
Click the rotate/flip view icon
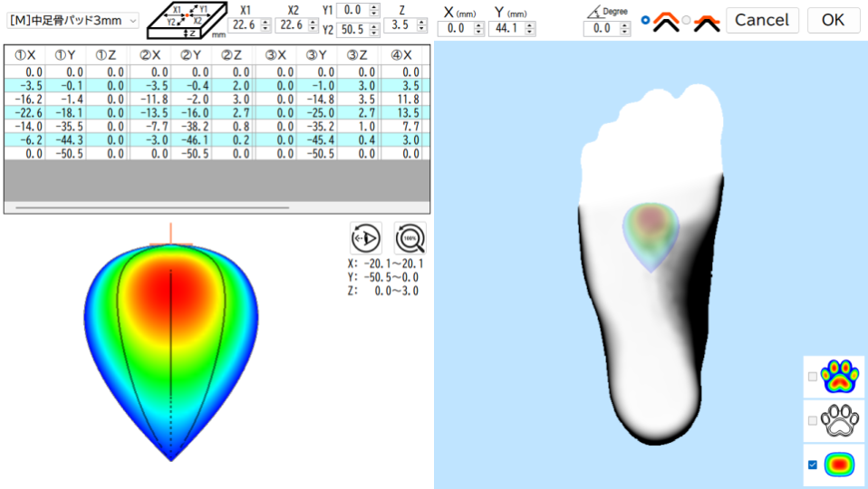(366, 238)
